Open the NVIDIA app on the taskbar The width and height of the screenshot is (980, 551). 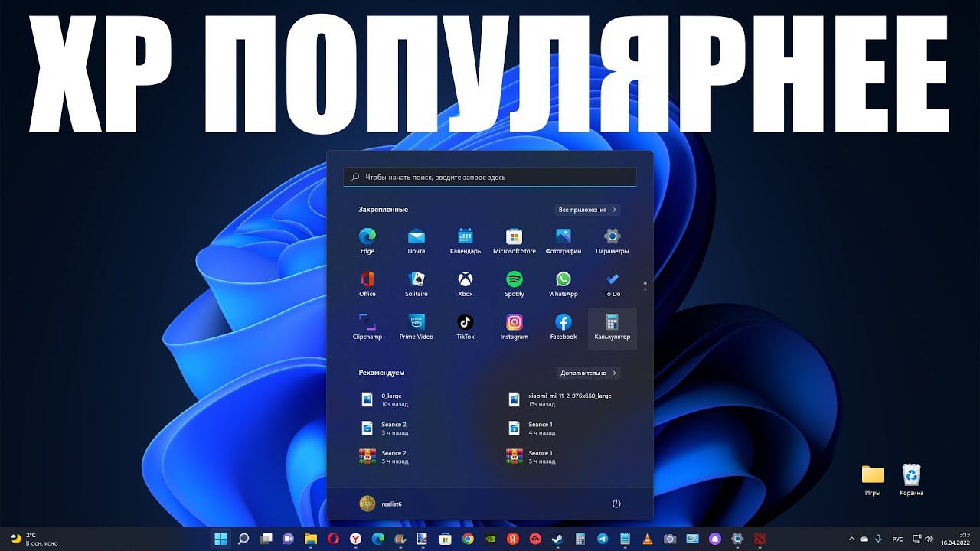[x=491, y=539]
